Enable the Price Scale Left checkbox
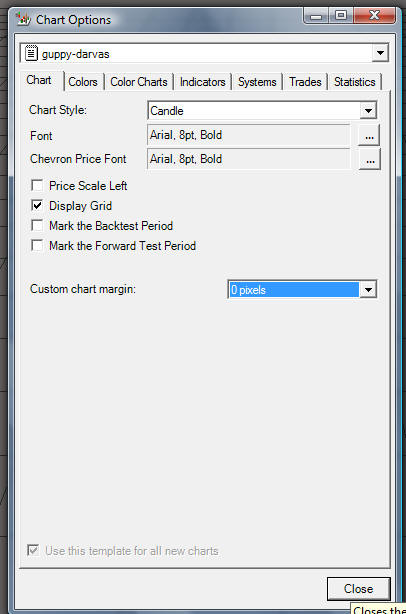This screenshot has height=614, width=406. (x=37, y=185)
